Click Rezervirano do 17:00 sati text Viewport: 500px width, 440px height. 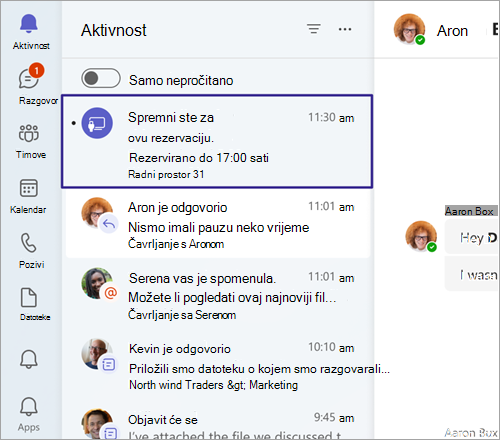coord(199,158)
